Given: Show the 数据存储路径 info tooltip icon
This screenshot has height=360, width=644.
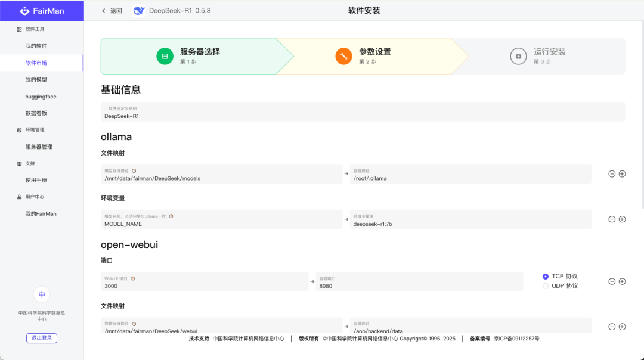Looking at the screenshot, I should [x=134, y=324].
